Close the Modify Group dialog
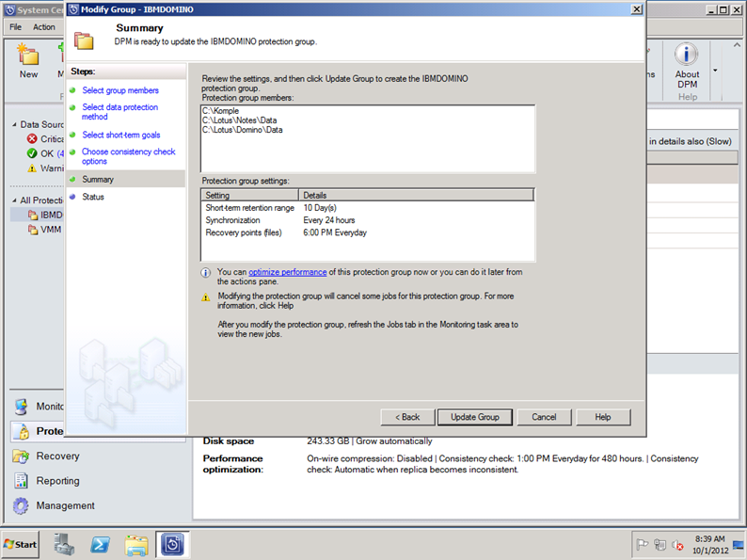The width and height of the screenshot is (747, 560). 637,9
